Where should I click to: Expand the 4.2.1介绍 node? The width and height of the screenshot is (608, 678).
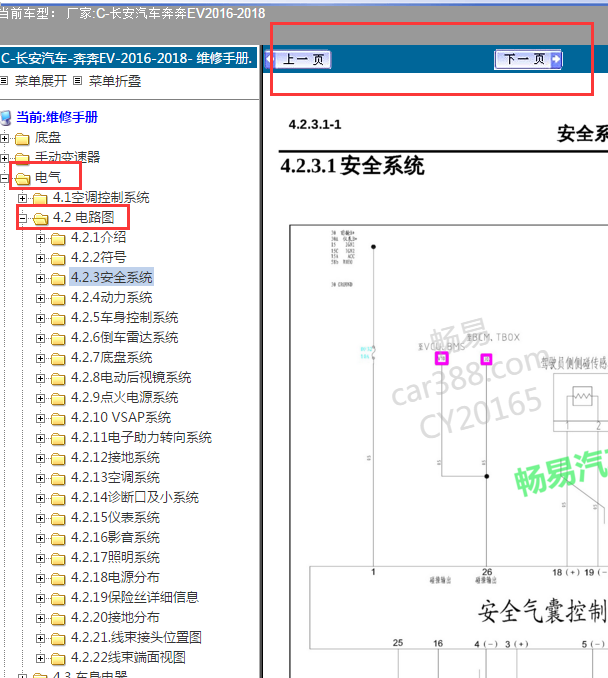[40, 238]
